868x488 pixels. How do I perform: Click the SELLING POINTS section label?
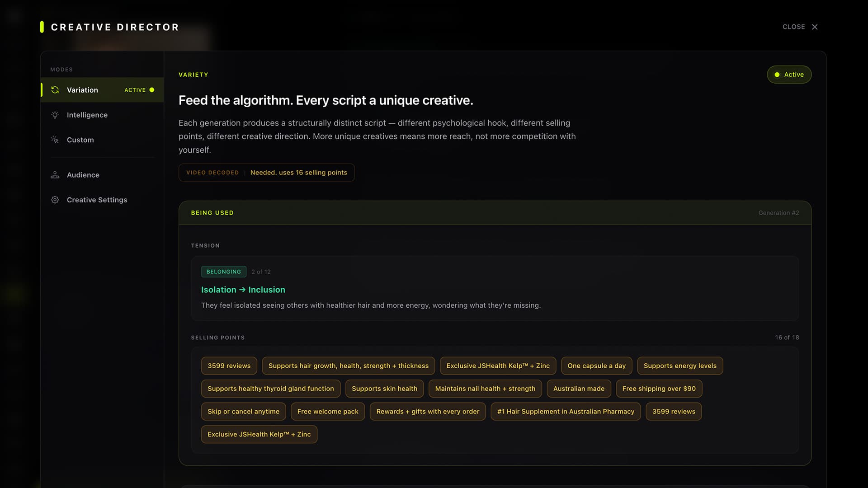pyautogui.click(x=218, y=338)
